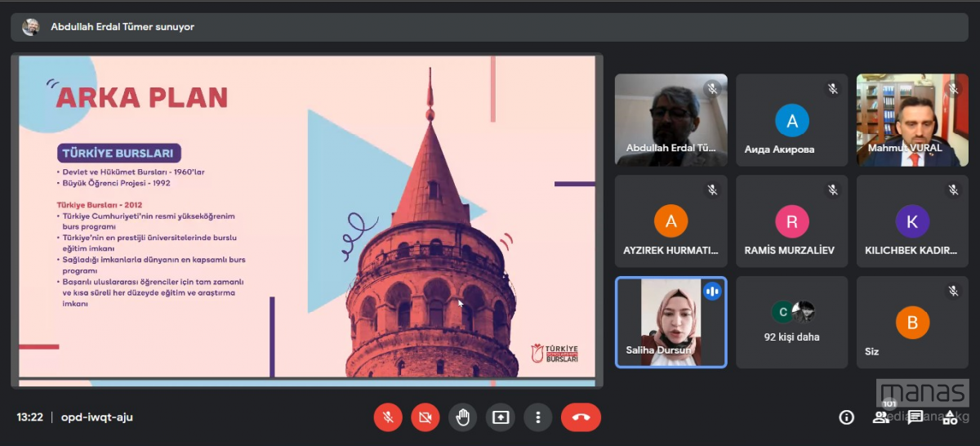Select Saliha Dursun speaking tile
Screen dimensions: 980x446
point(671,322)
